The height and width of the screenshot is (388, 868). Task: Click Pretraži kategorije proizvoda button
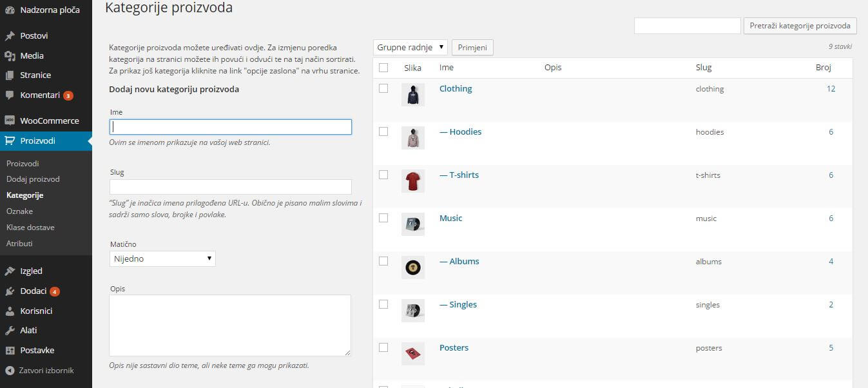click(x=800, y=26)
